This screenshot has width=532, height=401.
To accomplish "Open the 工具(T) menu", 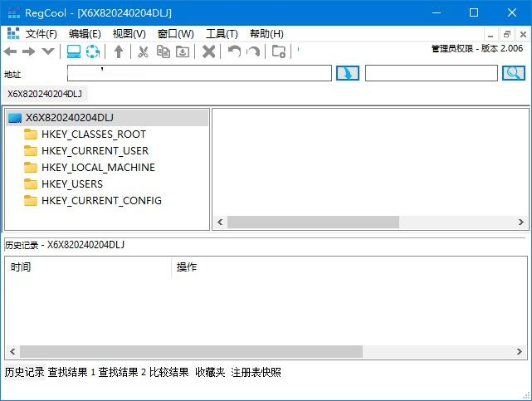I will pos(222,34).
